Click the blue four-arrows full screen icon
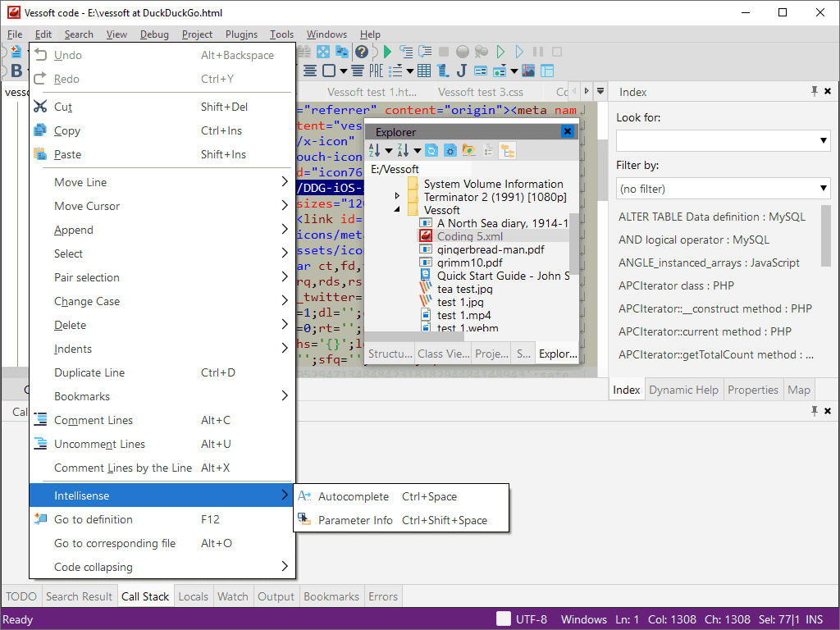This screenshot has width=840, height=630. click(323, 52)
